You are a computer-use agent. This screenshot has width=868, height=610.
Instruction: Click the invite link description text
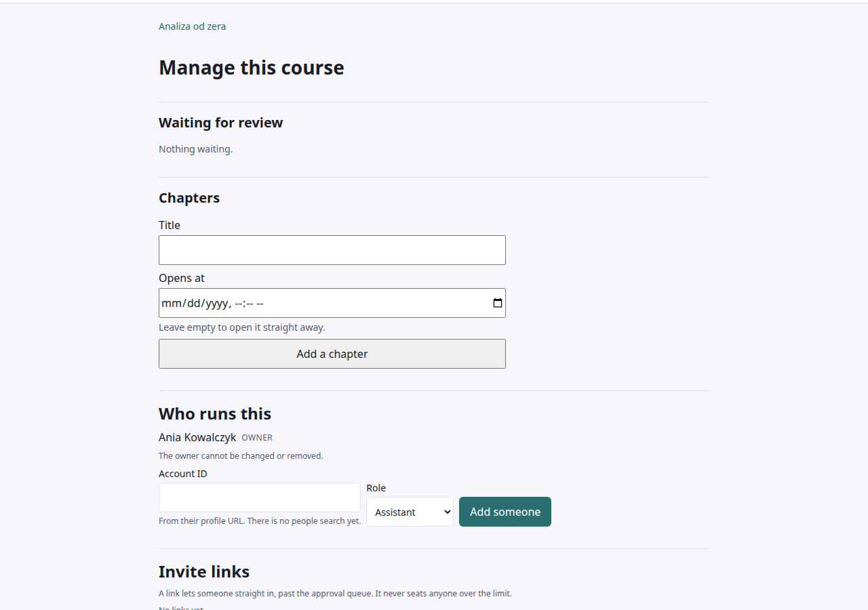tap(335, 594)
